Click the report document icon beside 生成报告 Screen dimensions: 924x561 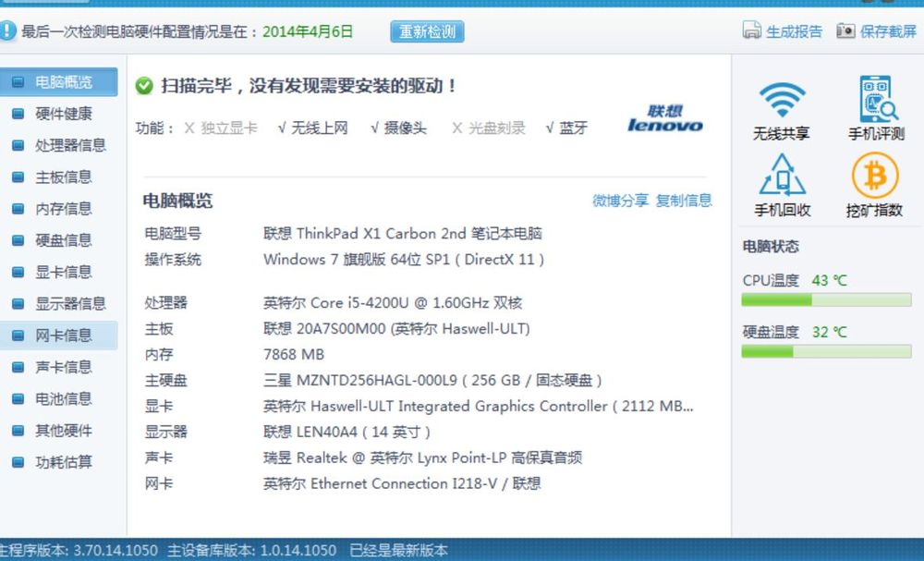751,30
